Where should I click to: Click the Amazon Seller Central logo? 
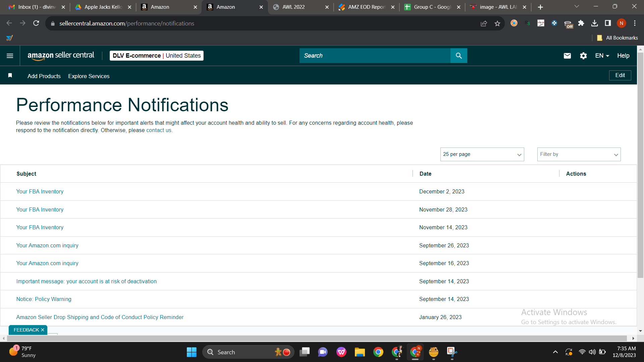point(61,56)
